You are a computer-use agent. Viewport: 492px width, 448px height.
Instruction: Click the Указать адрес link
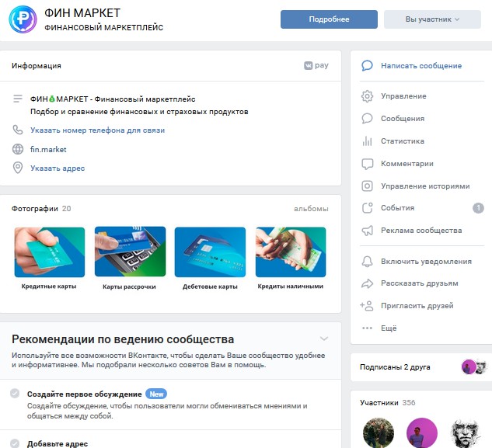click(x=58, y=168)
